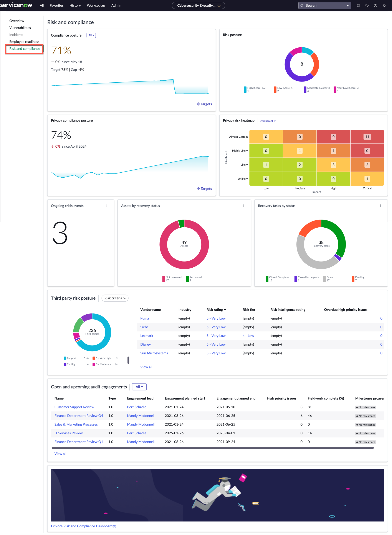This screenshot has height=535, width=392.
Task: Open the Sun Microsystems vendor link
Action: click(x=154, y=353)
